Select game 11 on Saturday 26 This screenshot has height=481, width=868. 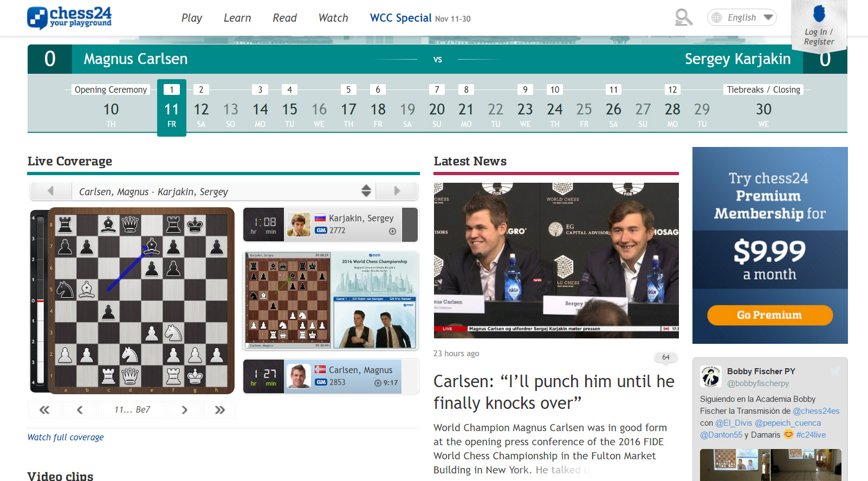[x=613, y=107]
